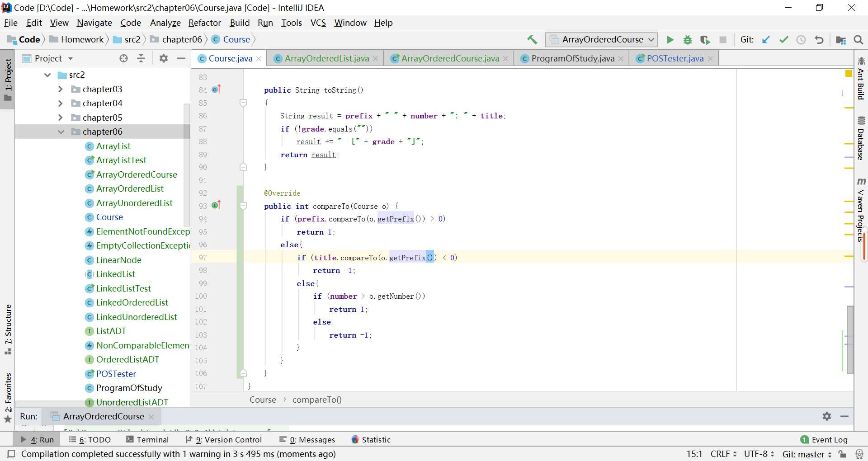Toggle the Maven Projects side panel
The image size is (868, 461).
(861, 210)
